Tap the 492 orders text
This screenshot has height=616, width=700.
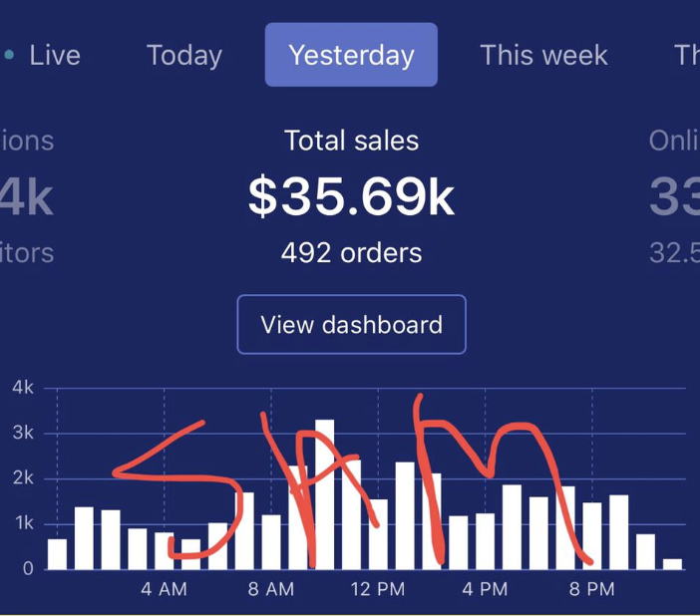(x=351, y=253)
